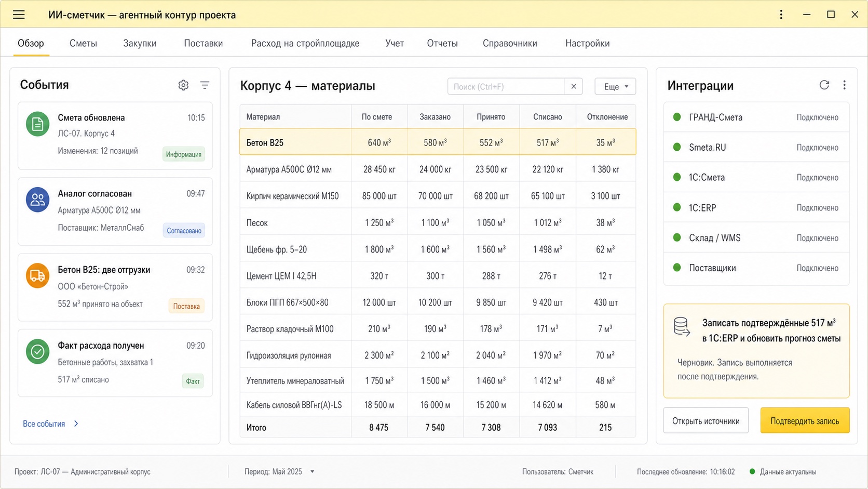
Task: Click the green status dot next to Склад / WMS
Action: tap(677, 237)
